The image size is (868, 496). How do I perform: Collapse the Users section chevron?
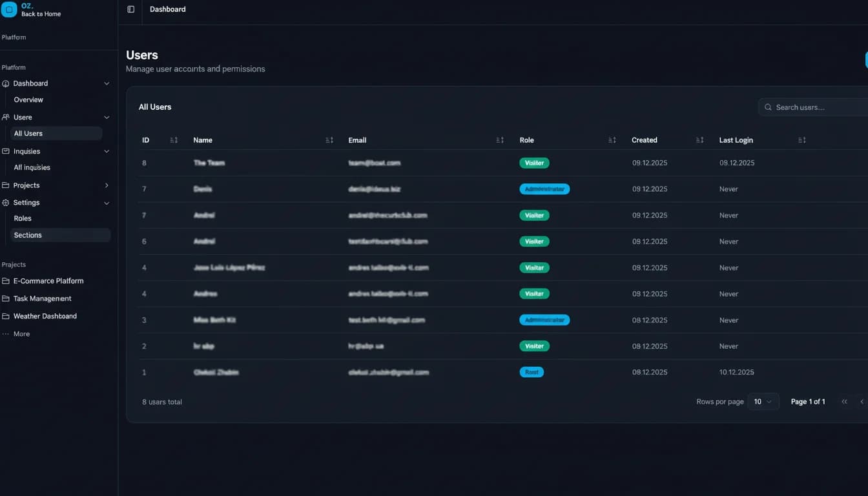tap(107, 117)
